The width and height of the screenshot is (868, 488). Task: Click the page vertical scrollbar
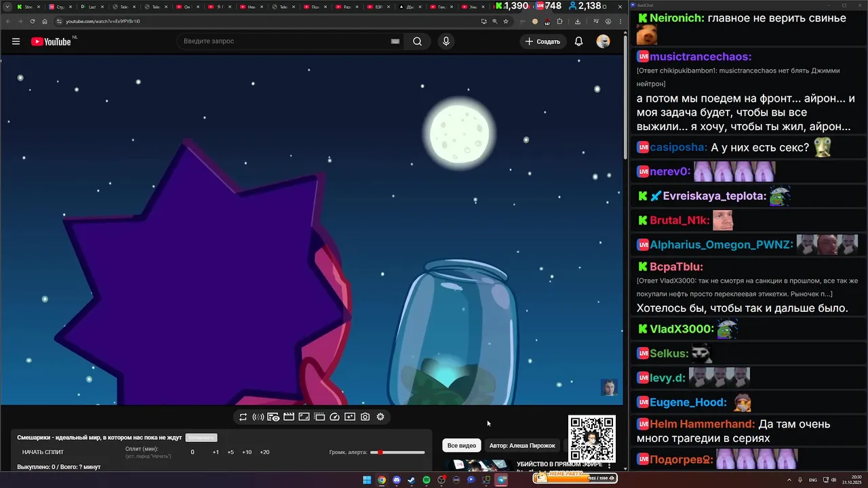pos(625,95)
